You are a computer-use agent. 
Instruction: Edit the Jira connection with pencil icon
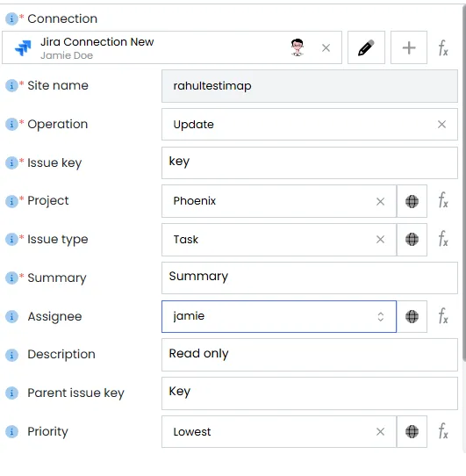point(366,47)
